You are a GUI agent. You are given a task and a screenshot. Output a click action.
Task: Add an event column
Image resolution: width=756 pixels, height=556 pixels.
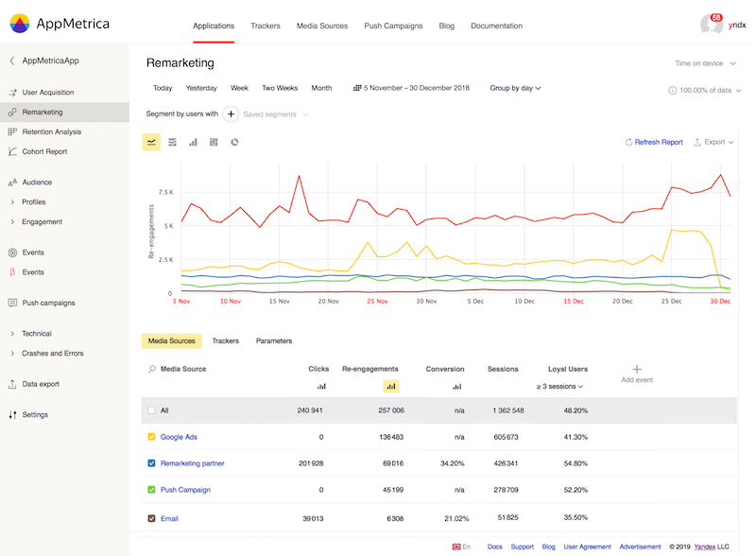pos(637,374)
